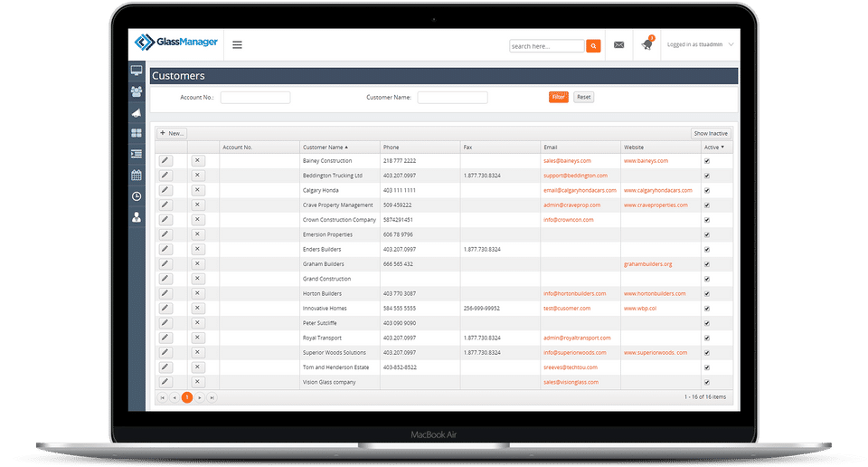Open the mail envelope icon in header
Screen dimensions: 868x467
[618, 45]
